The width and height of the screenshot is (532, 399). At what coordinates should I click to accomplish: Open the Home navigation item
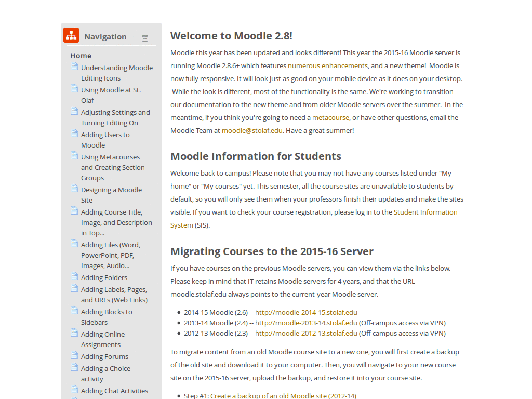pos(81,56)
